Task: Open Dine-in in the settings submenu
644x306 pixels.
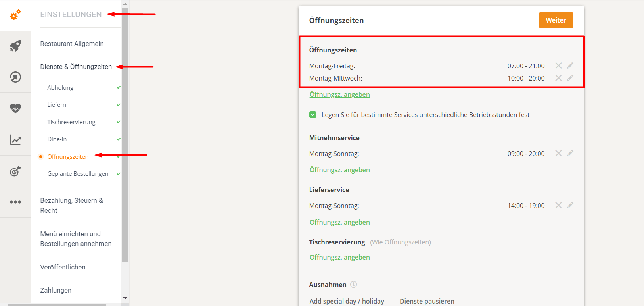Action: click(57, 139)
